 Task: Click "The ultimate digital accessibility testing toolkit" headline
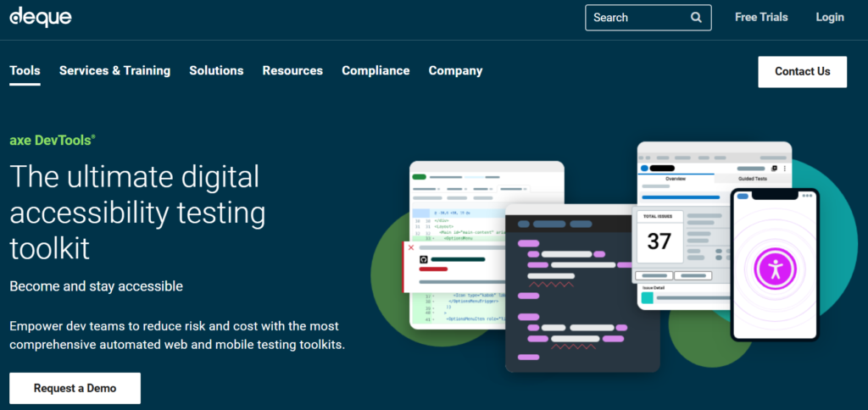(137, 213)
